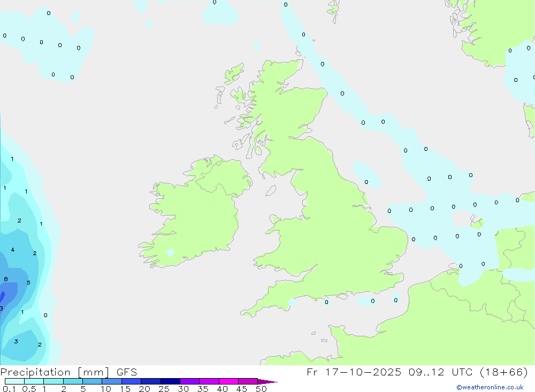
Task: Select the 40–45 mm magenta legend swatch
Action: (228, 381)
